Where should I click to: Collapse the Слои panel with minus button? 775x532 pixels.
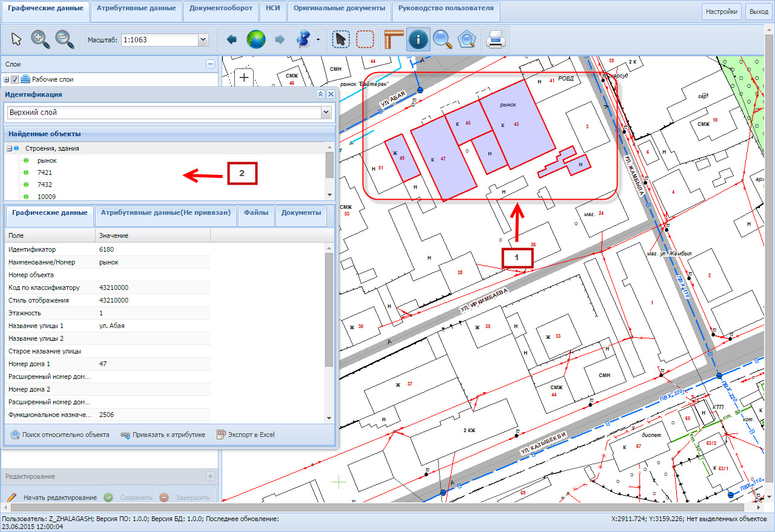[x=210, y=64]
